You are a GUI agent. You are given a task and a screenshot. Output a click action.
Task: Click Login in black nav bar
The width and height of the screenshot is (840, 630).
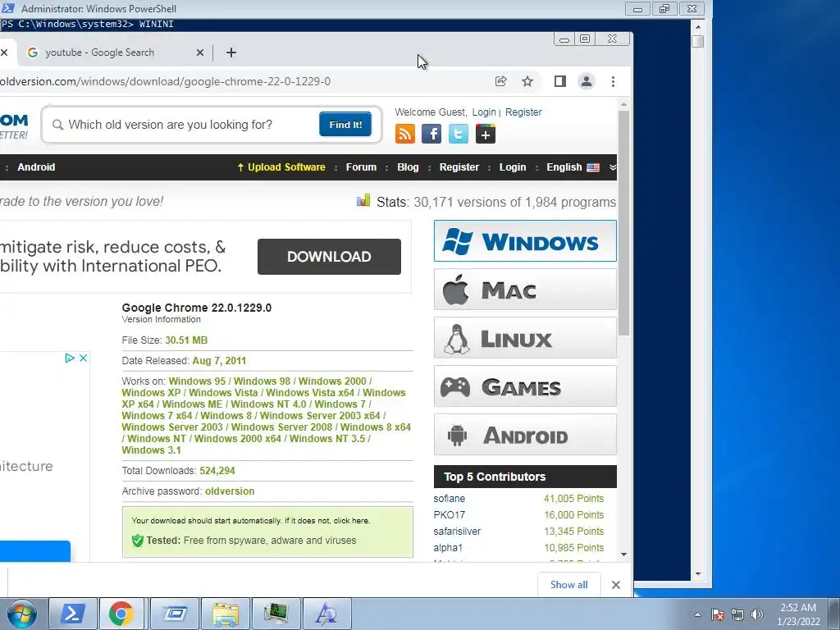coord(513,167)
